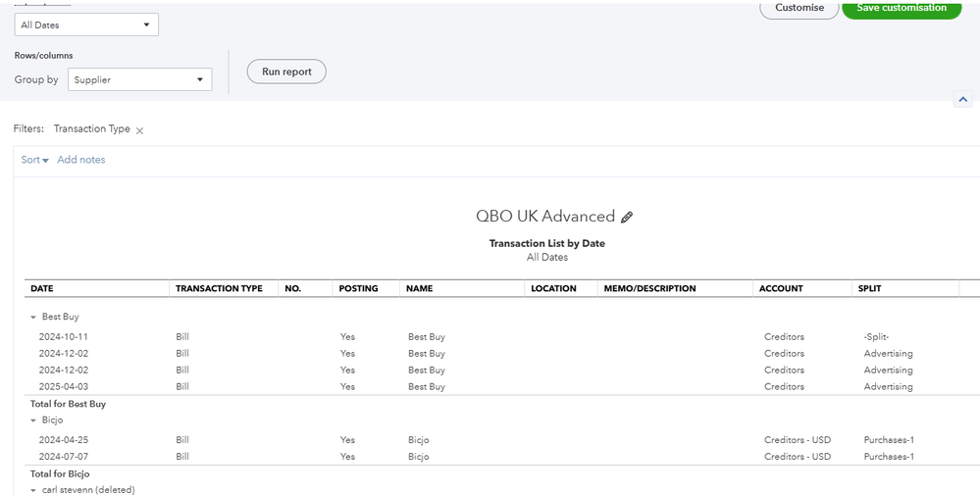Collapse the Bicjo supplier group

click(33, 421)
